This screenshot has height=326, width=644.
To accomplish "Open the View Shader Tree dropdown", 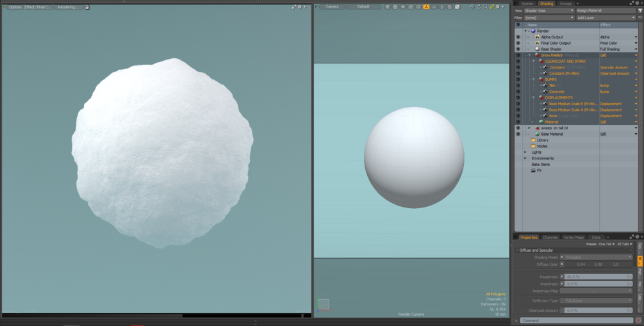I will [549, 11].
